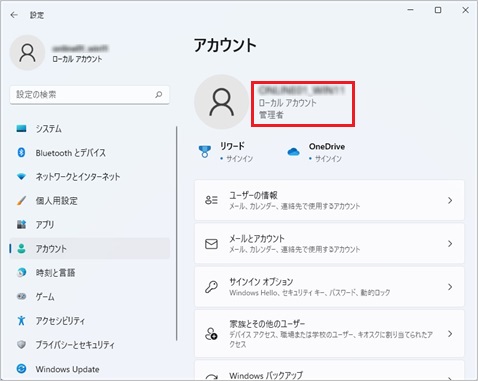The image size is (478, 381).
Task: Open 家族とその他のユーザー chevron arrow
Action: [450, 334]
